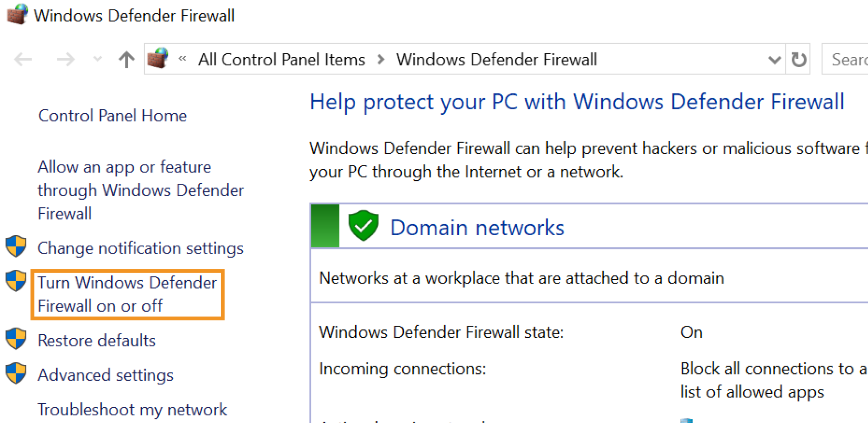Click the green shield icon for Domain networks
Image resolution: width=868 pixels, height=423 pixels.
(x=362, y=225)
